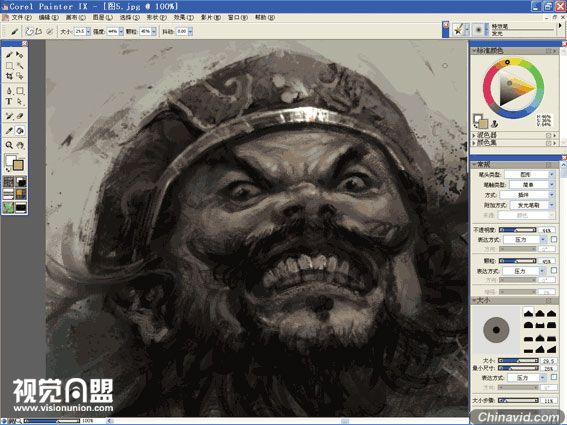Select the Layer Adjuster tool
Image resolution: width=567 pixels, height=425 pixels.
20,55
